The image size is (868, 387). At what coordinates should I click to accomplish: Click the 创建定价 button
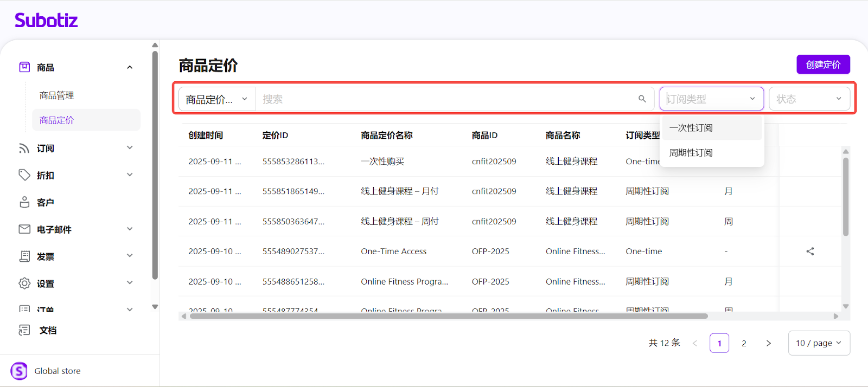point(822,64)
